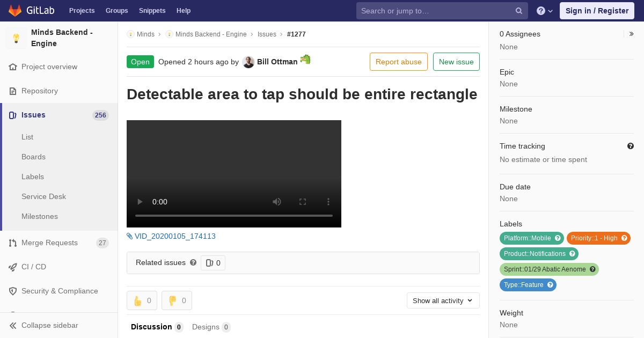Viewport: 644px width, 338px height.
Task: Play the attached video
Action: [140, 202]
